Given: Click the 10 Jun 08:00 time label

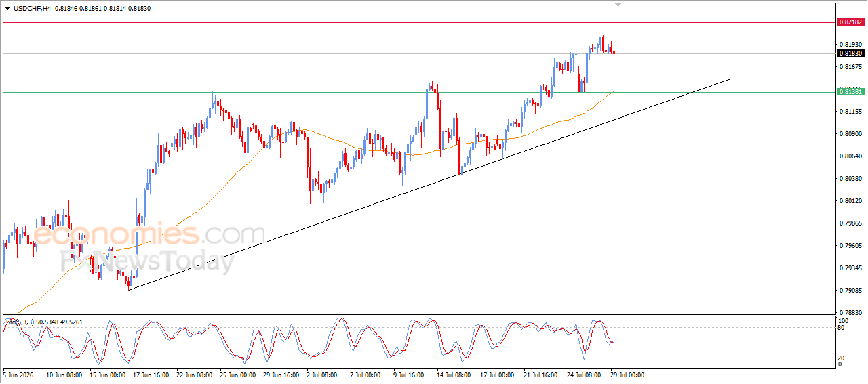Looking at the screenshot, I should (64, 374).
